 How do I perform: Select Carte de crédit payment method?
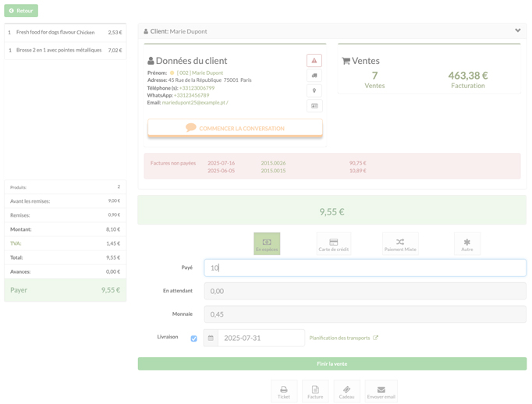click(x=334, y=244)
